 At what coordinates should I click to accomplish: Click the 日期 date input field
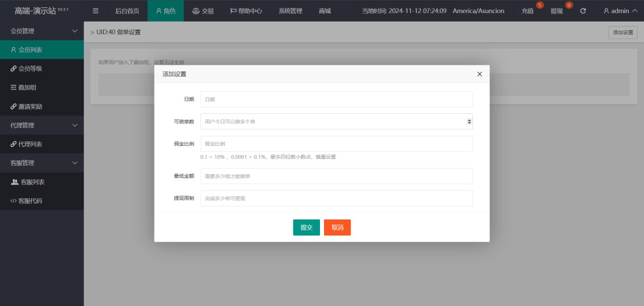[x=336, y=100]
